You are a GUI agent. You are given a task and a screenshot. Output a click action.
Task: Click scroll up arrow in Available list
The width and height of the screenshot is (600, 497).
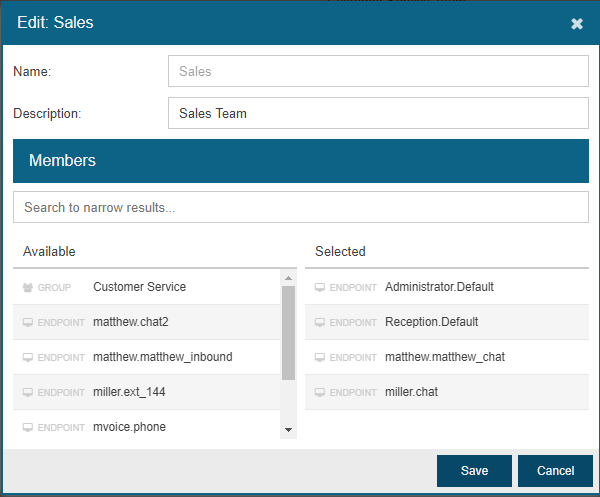pyautogui.click(x=289, y=278)
